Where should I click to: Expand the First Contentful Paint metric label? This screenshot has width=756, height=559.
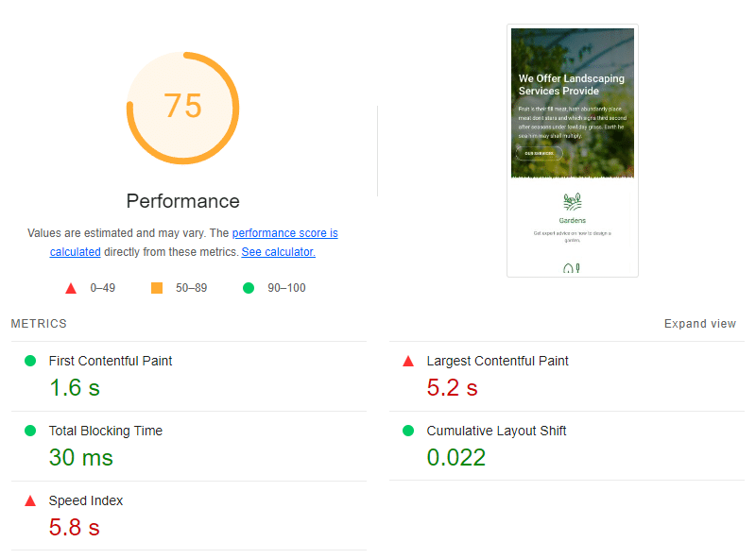point(111,361)
